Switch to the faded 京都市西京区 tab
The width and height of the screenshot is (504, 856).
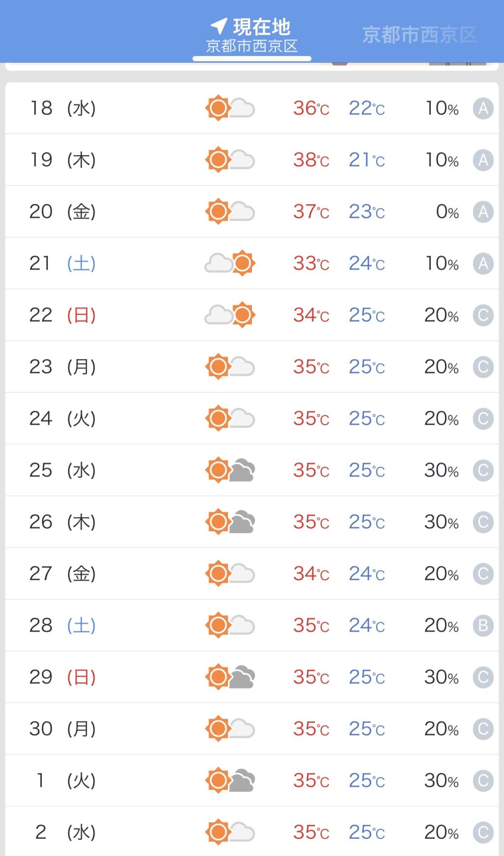tap(419, 35)
